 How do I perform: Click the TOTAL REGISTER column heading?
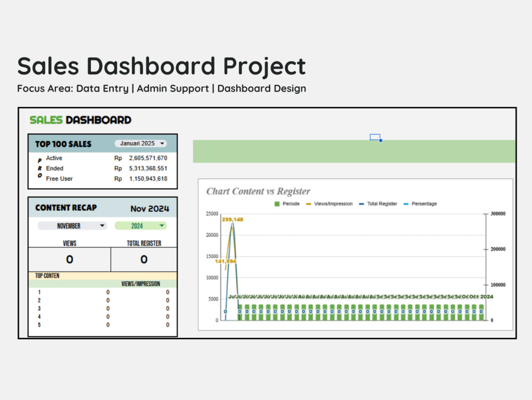(144, 243)
